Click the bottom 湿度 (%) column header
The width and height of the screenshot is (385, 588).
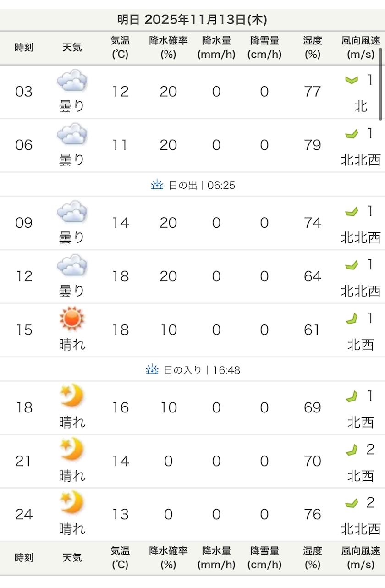click(x=312, y=558)
